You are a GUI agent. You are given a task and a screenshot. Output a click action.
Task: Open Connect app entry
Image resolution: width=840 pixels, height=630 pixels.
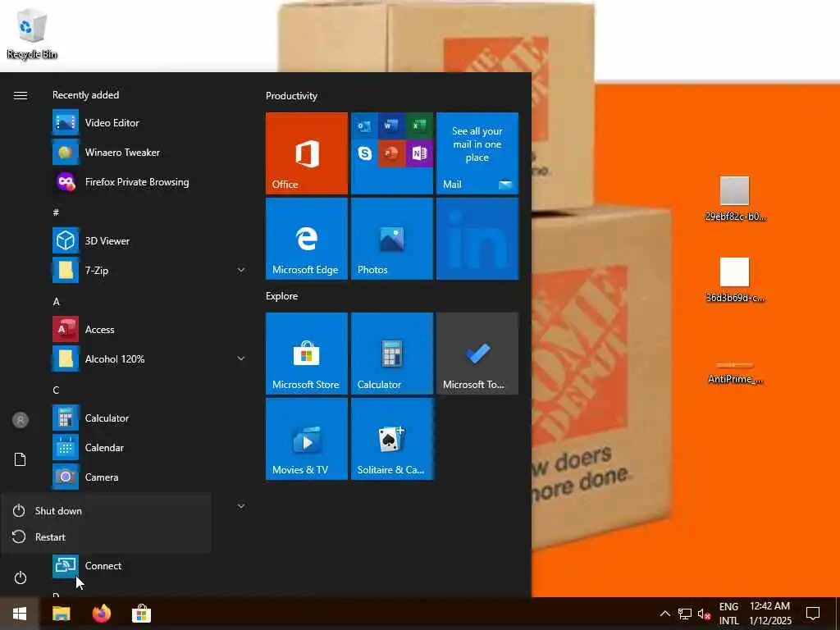(150, 566)
